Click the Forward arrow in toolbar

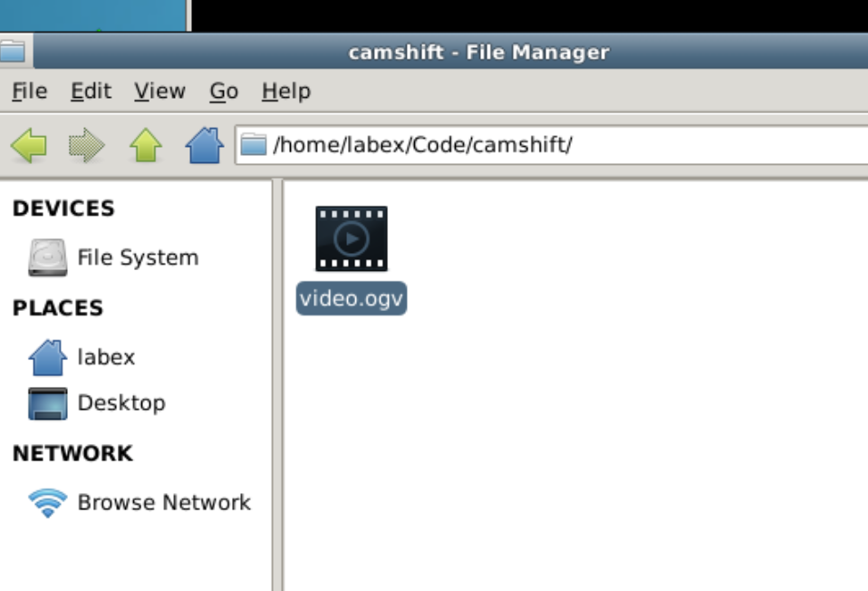pyautogui.click(x=86, y=145)
